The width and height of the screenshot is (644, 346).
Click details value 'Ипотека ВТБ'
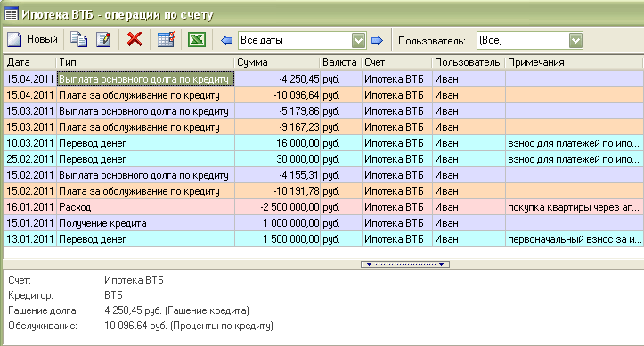pyautogui.click(x=134, y=280)
